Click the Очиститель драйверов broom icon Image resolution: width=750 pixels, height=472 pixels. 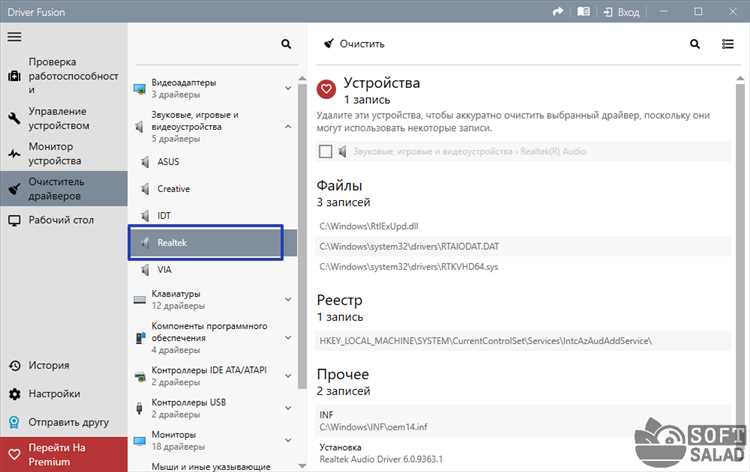coord(14,189)
